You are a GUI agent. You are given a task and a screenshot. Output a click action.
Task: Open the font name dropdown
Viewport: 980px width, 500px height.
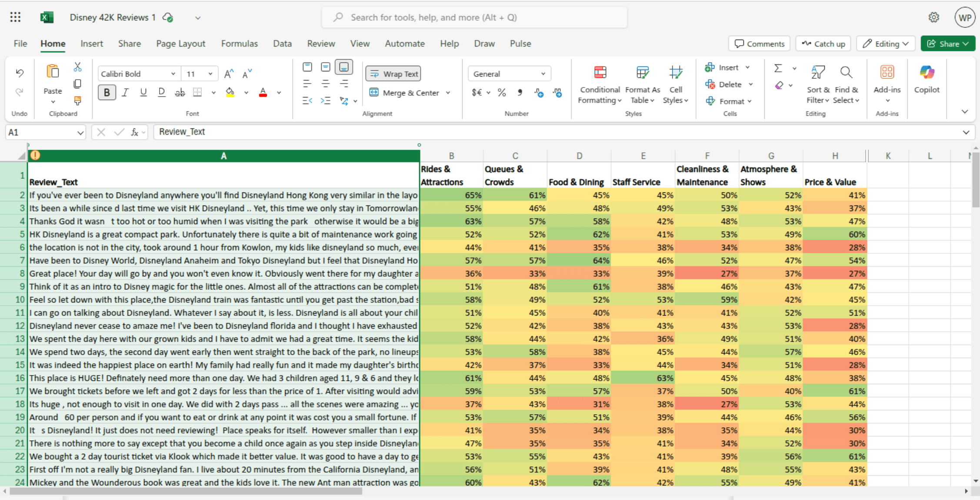(173, 74)
